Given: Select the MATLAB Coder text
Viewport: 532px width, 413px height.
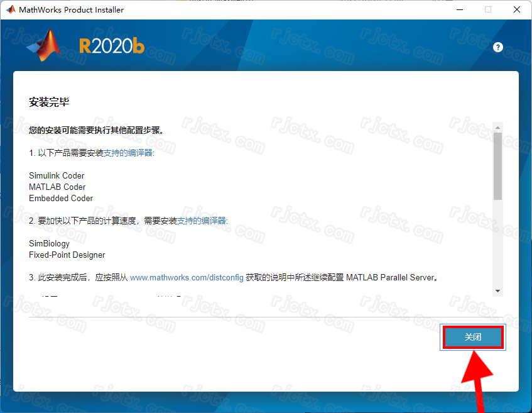Looking at the screenshot, I should pos(57,187).
